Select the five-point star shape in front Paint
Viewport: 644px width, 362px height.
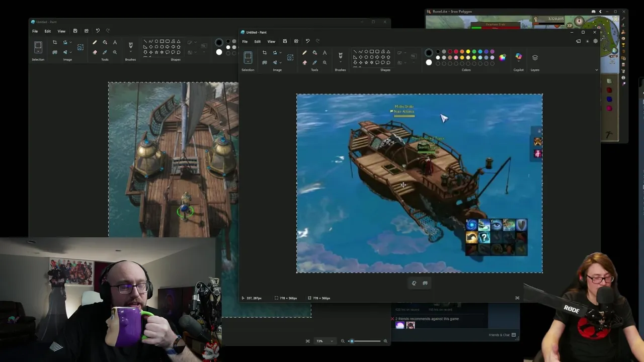(x=366, y=62)
